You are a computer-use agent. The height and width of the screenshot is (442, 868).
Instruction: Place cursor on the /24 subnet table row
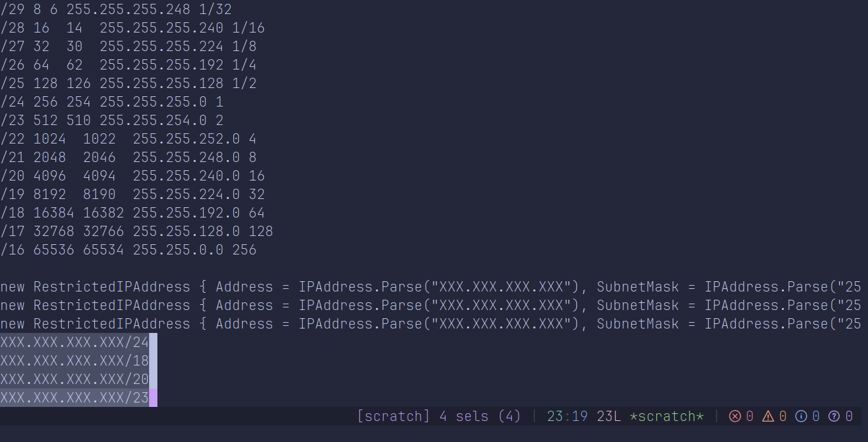(112, 102)
